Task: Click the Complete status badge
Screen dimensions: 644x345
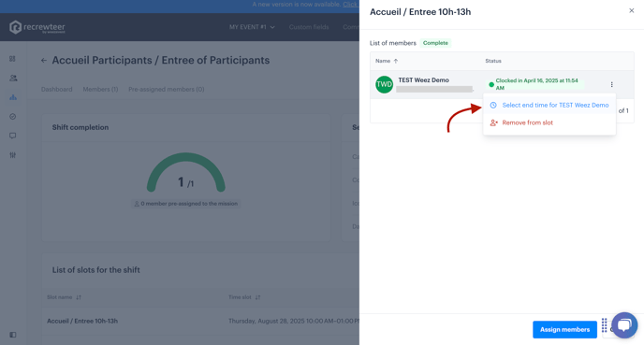Action: point(435,43)
